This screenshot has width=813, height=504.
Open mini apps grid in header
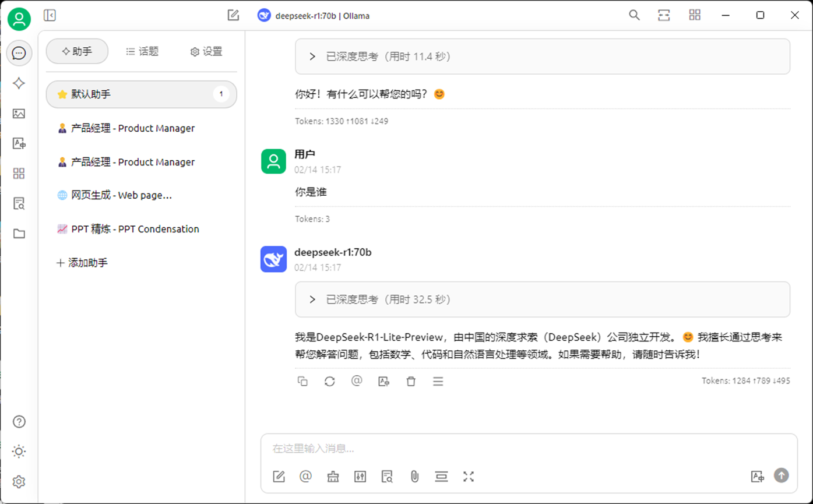695,15
